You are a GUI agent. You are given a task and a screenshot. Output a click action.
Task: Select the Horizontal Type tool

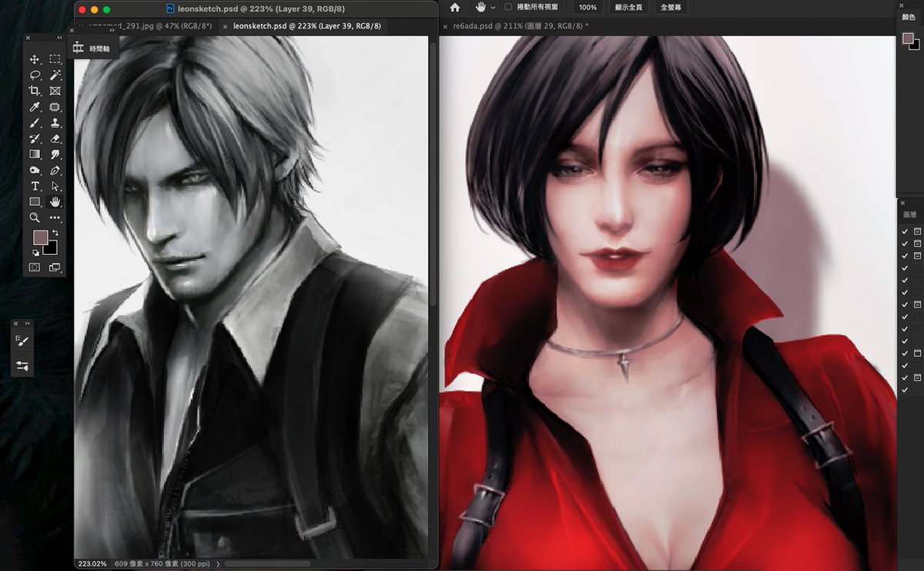click(x=35, y=186)
